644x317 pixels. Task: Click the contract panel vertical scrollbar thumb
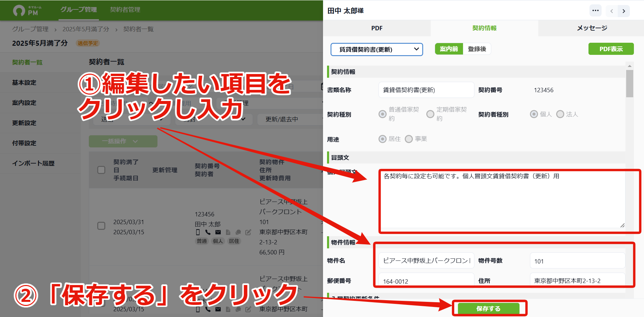click(x=630, y=83)
